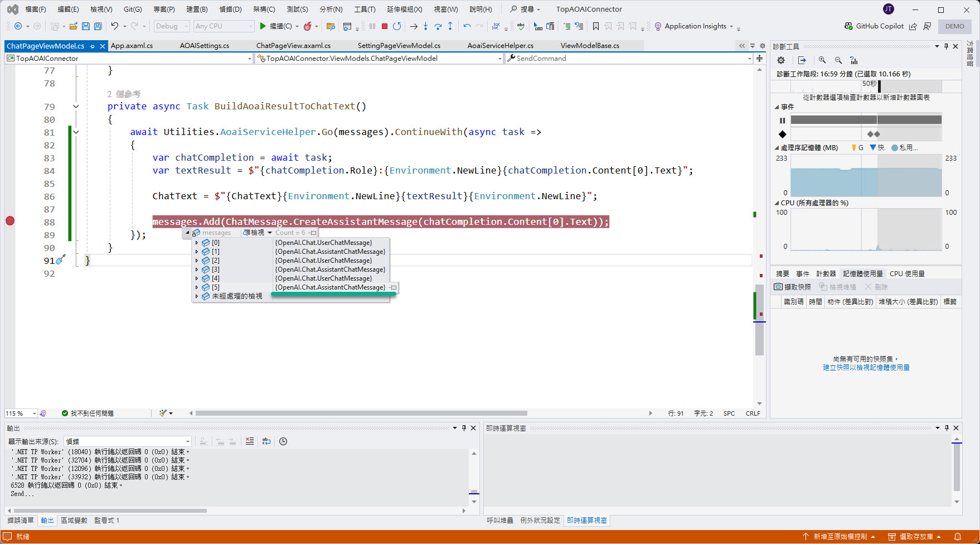
Task: Click the 建立快照以檢視記憶體使用量 link
Action: (x=866, y=368)
